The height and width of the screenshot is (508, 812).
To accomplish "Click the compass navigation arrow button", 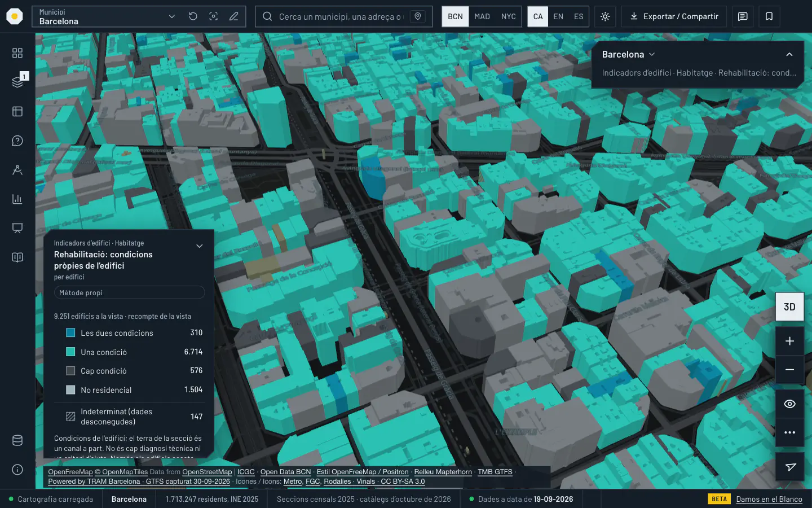I will pyautogui.click(x=789, y=467).
